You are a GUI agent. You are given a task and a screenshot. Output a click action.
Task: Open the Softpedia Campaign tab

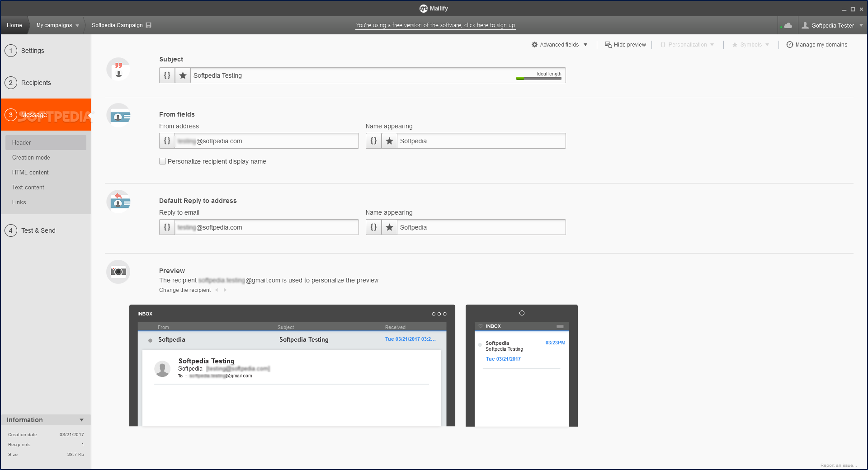pyautogui.click(x=117, y=25)
